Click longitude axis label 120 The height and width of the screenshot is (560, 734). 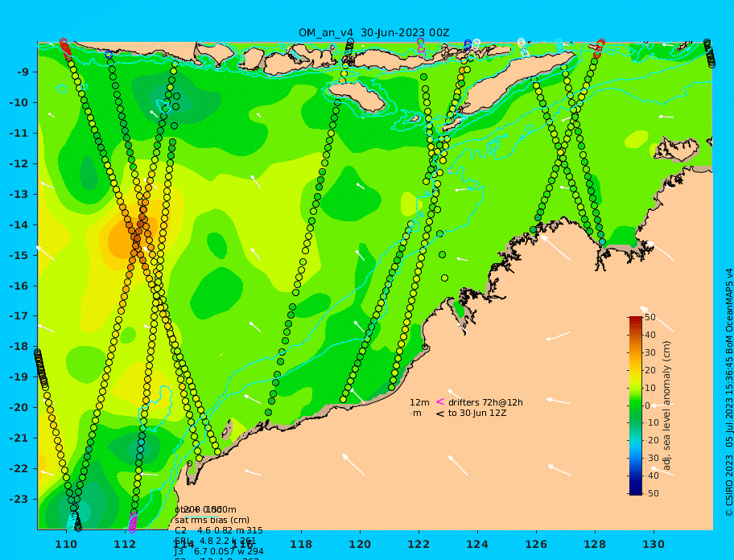(360, 544)
